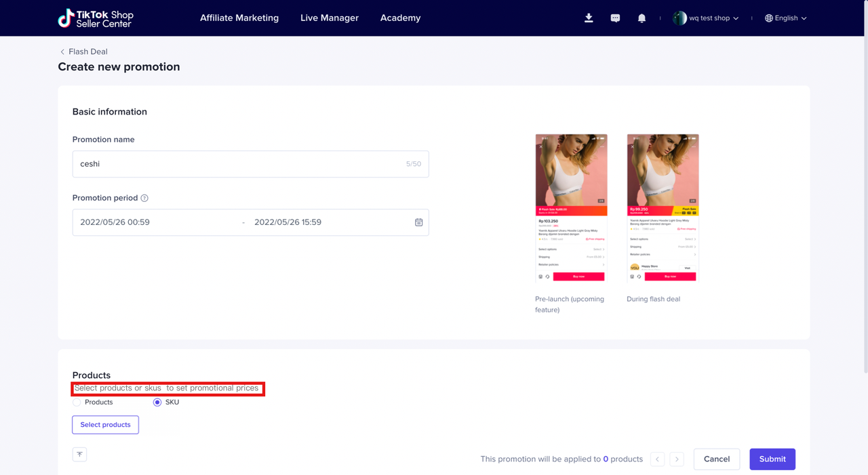Open the chat messages icon

615,18
